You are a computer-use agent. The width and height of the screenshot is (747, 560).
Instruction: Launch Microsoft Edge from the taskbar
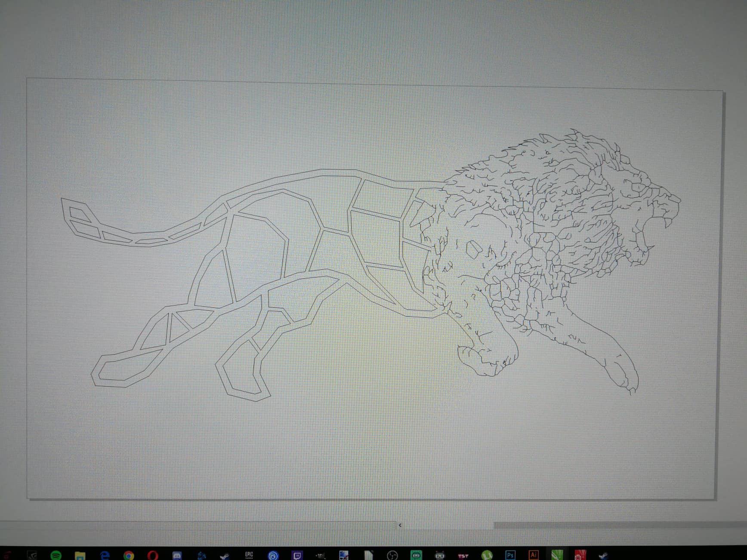pos(105,555)
